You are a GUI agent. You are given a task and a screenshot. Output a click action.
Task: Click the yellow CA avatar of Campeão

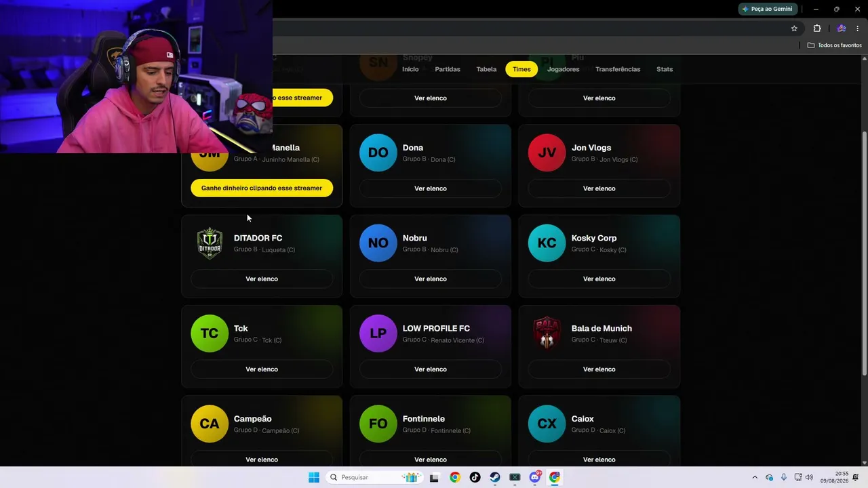pos(210,424)
